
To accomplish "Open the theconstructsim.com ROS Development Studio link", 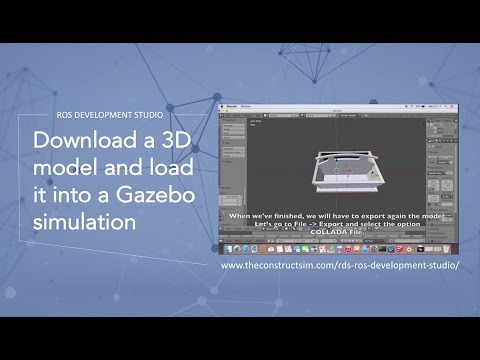I will point(340,266).
